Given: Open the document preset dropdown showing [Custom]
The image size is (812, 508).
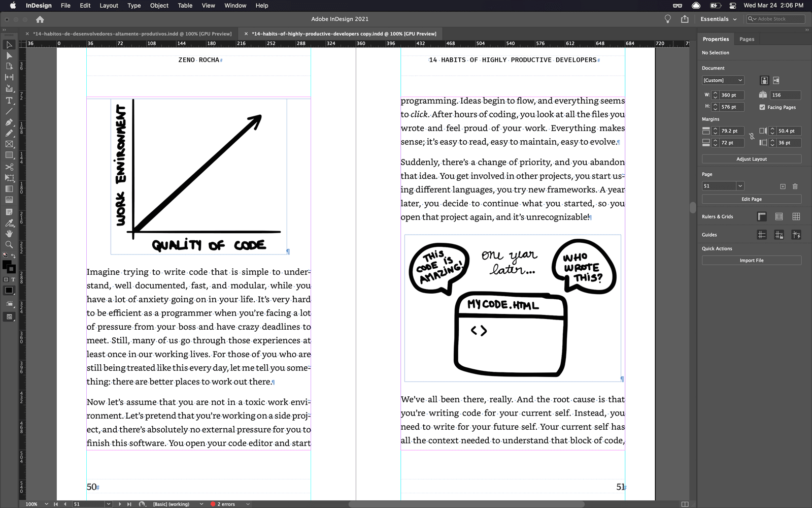Looking at the screenshot, I should 722,80.
